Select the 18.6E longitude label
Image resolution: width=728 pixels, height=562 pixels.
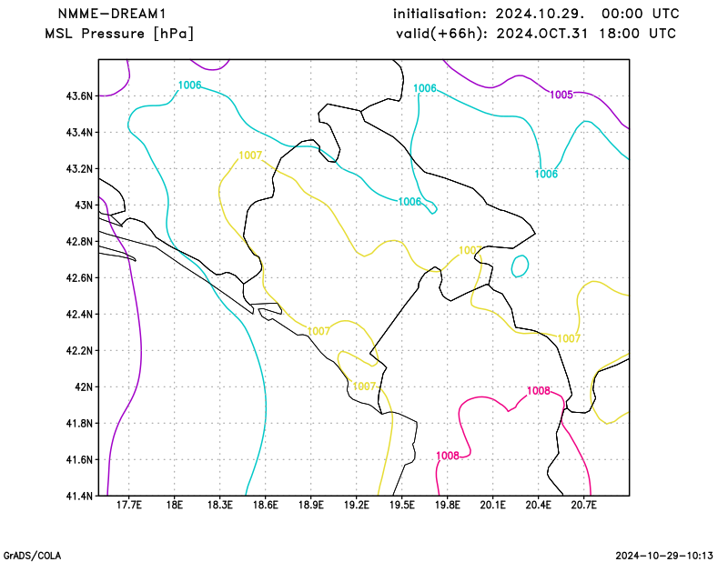click(265, 505)
